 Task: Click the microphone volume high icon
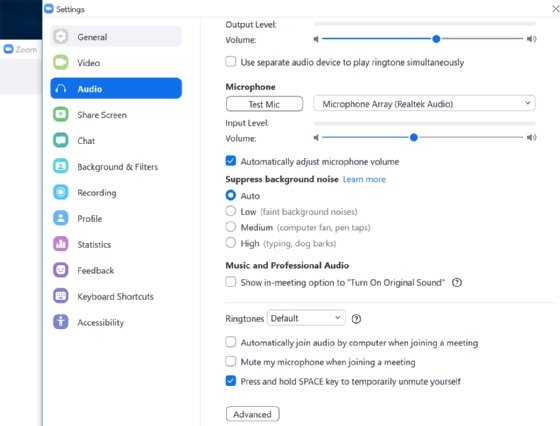(x=531, y=137)
